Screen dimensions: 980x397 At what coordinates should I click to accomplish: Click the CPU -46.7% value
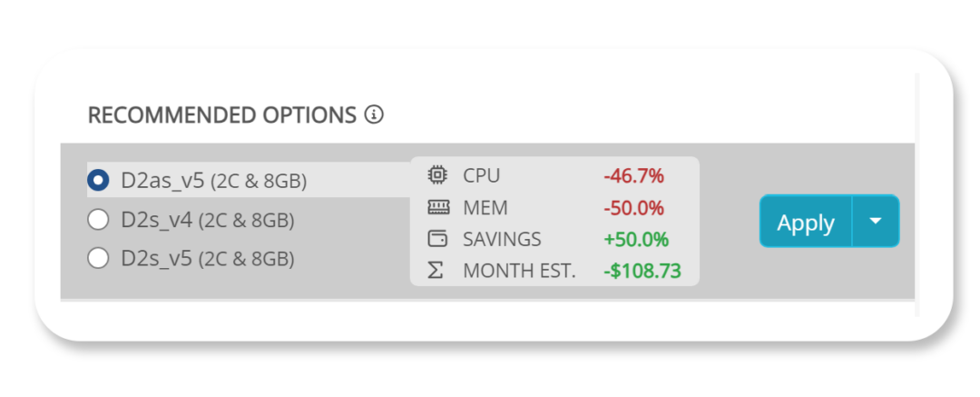click(x=634, y=175)
